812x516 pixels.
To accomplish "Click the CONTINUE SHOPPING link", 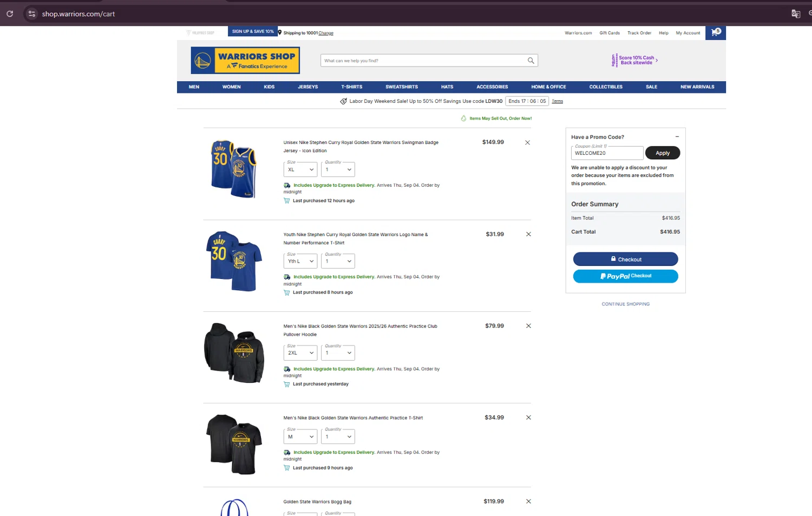I will coord(626,304).
